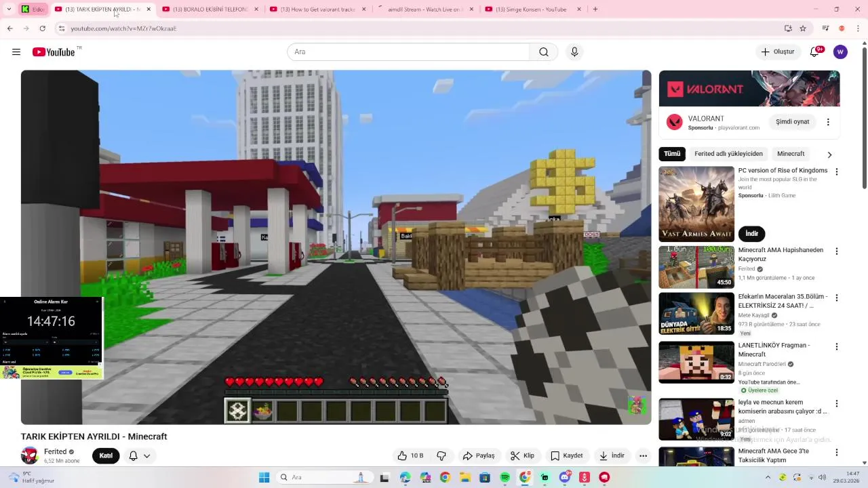Click the Katıl join button
Image resolution: width=868 pixels, height=488 pixels.
click(x=106, y=455)
